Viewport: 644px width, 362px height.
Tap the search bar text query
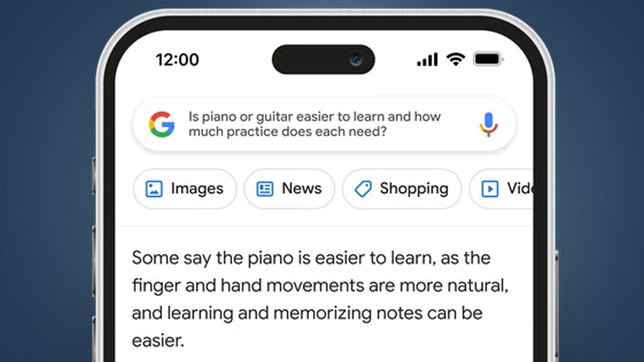point(315,124)
